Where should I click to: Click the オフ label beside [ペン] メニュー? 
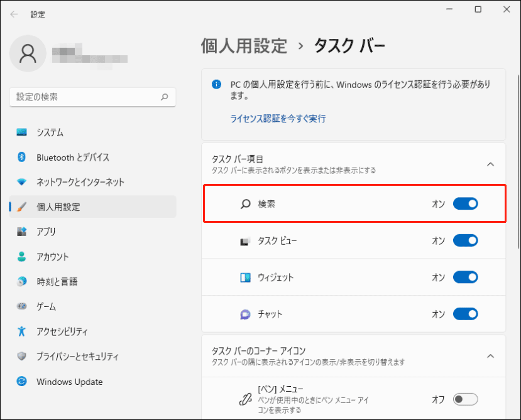[438, 399]
